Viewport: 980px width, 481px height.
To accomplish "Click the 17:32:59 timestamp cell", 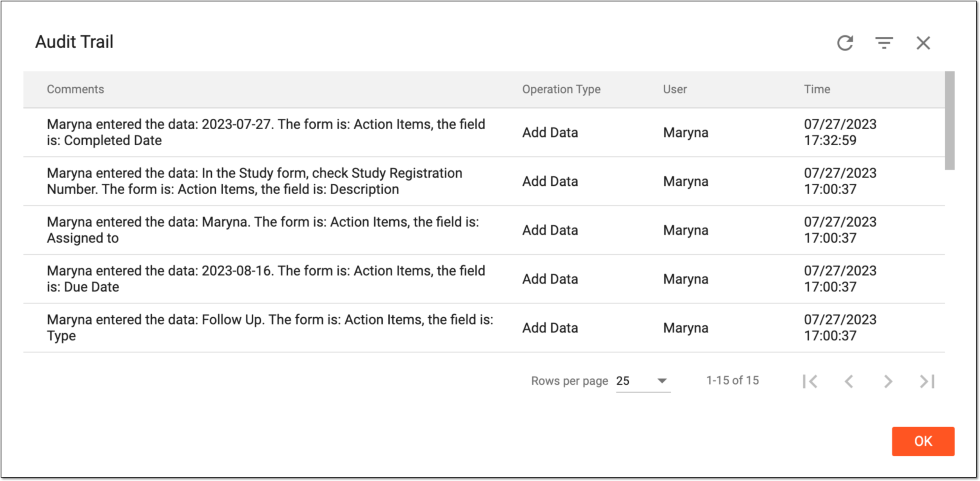I will tap(840, 132).
